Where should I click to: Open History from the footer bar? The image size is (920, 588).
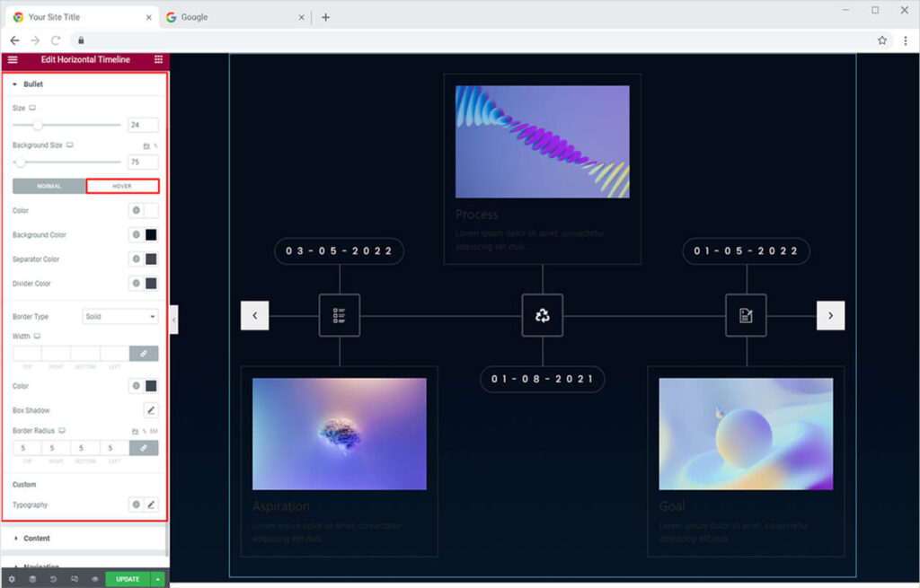click(x=53, y=579)
